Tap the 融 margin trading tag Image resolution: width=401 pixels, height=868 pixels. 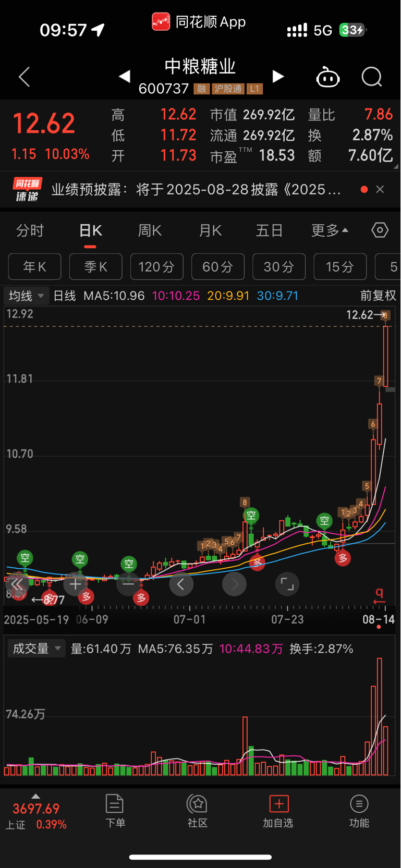[201, 89]
